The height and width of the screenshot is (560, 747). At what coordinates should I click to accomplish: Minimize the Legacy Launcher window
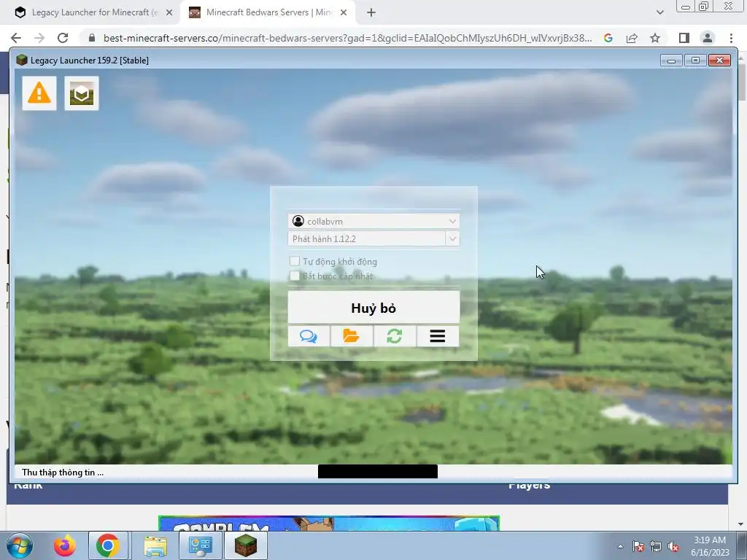click(671, 61)
